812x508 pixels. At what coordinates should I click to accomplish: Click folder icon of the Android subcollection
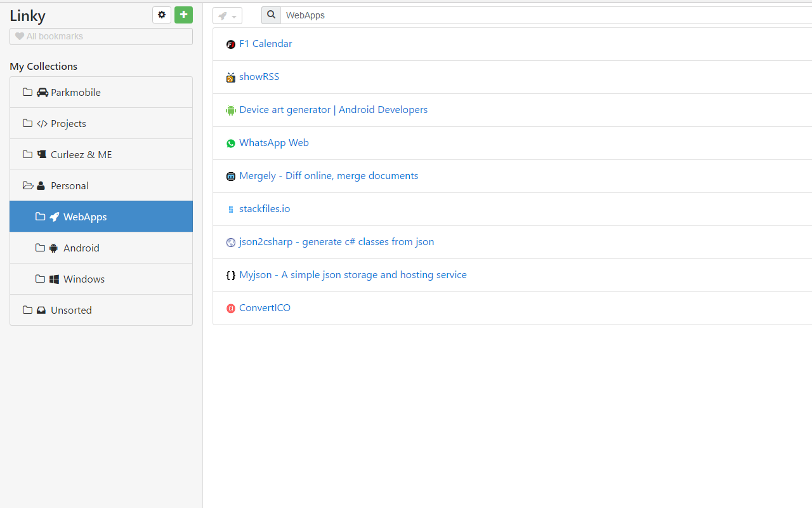(x=40, y=248)
